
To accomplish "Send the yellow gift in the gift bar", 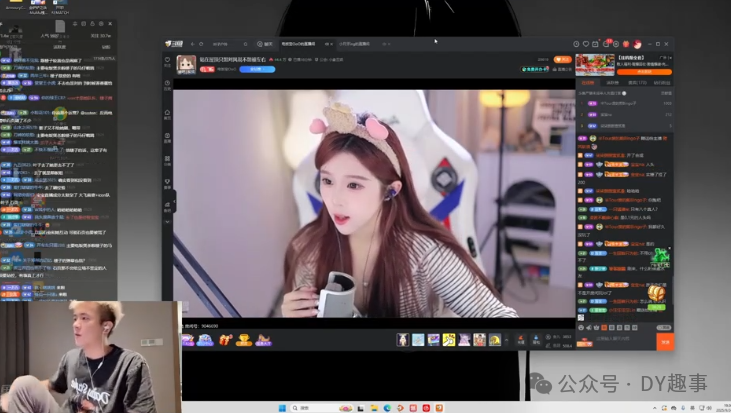I will pos(449,340).
